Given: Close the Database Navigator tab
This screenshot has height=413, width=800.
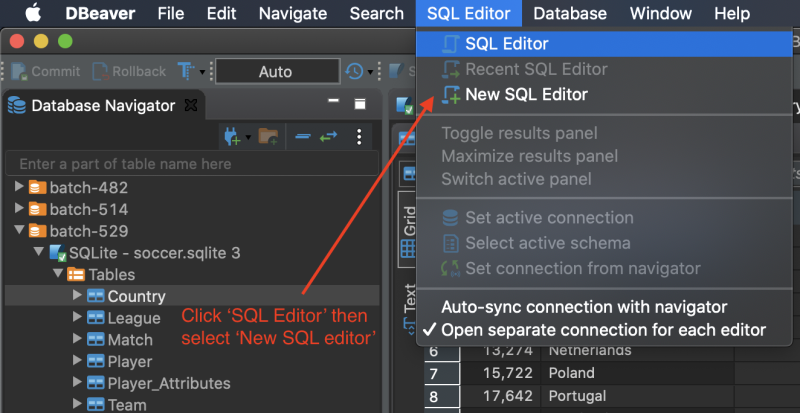Looking at the screenshot, I should click(190, 106).
